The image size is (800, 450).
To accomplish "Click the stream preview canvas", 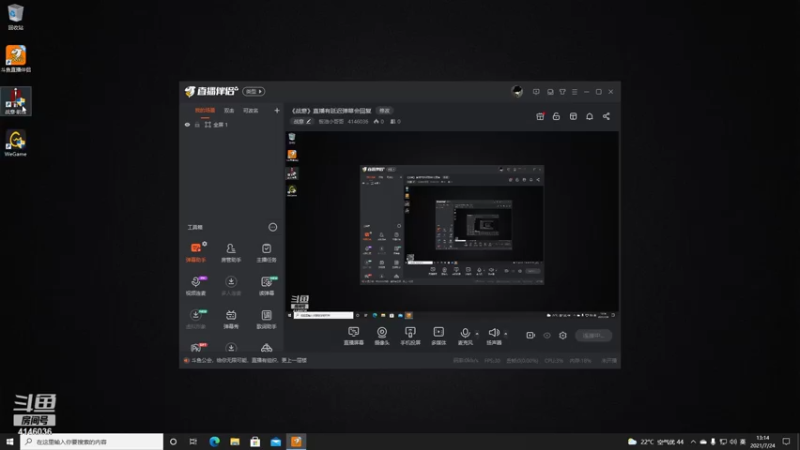I will 452,225.
